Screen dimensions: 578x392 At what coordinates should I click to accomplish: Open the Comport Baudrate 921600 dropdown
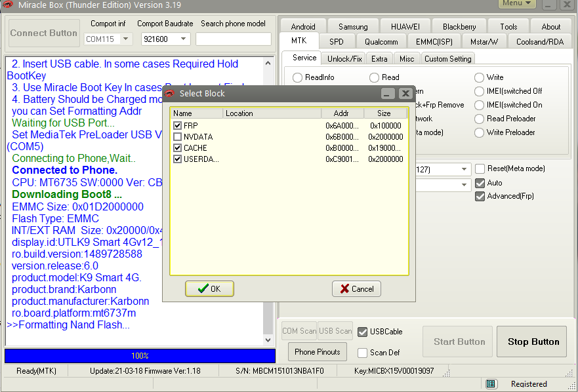pyautogui.click(x=183, y=39)
